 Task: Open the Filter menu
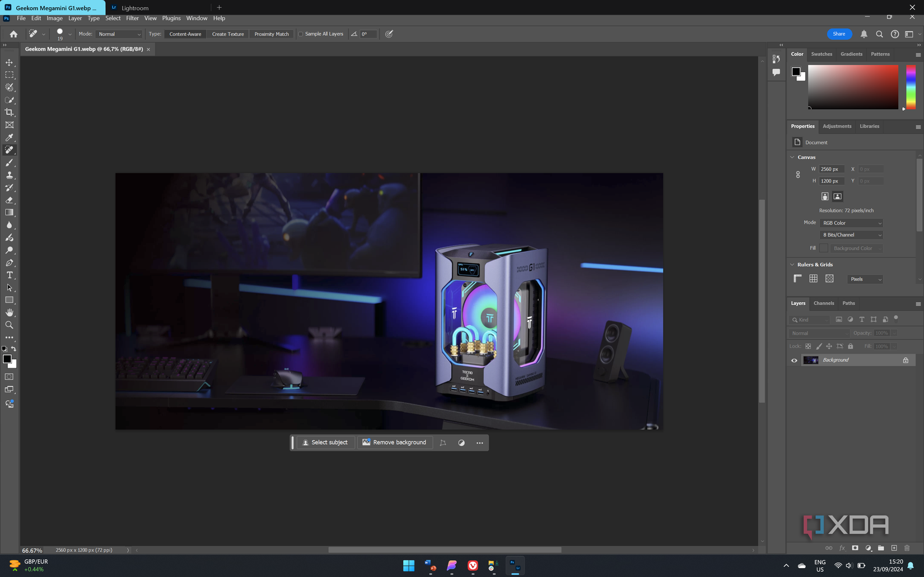(x=132, y=18)
